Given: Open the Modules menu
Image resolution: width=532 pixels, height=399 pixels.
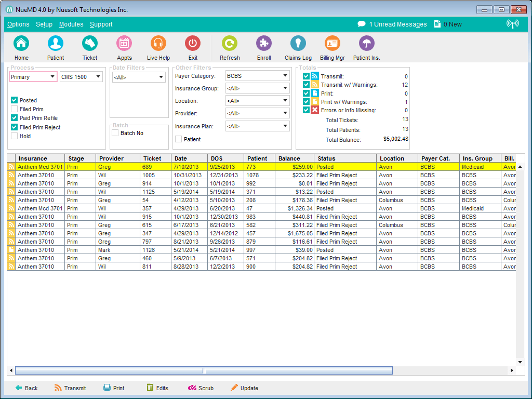Looking at the screenshot, I should (x=71, y=24).
